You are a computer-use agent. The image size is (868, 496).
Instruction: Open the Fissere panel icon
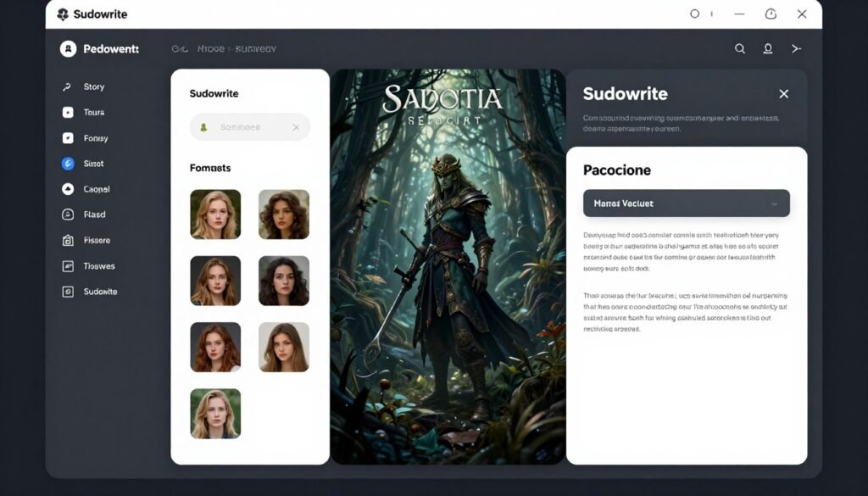[x=68, y=240]
